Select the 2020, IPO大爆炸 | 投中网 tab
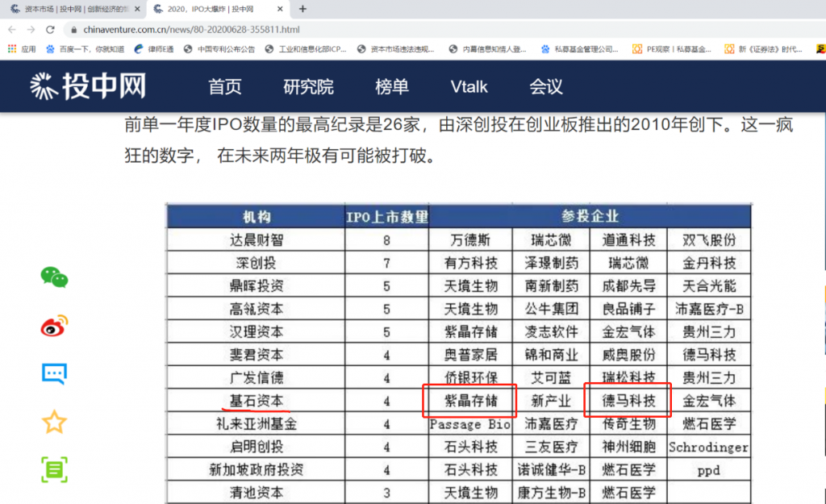Screen dimensions: 826x504 (x=218, y=9)
